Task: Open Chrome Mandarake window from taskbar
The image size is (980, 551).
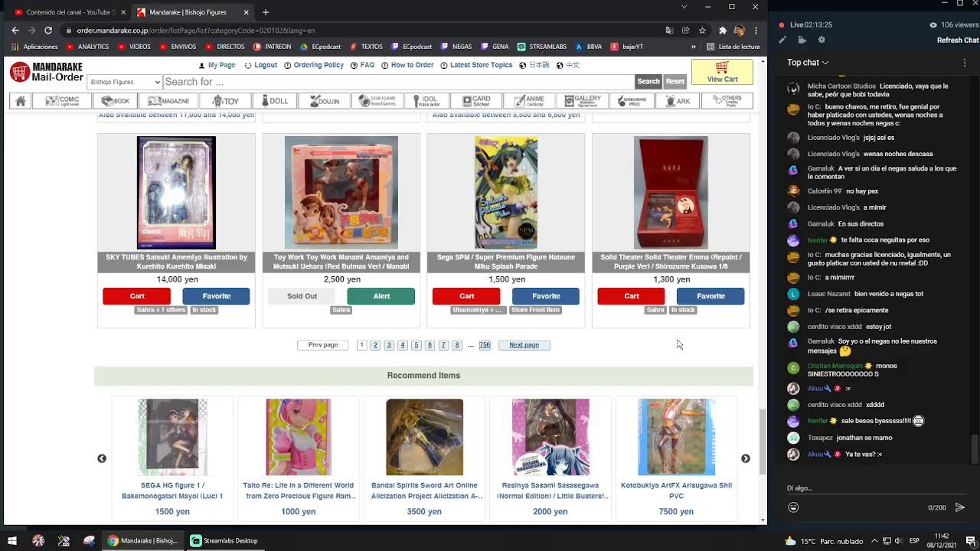Action: pyautogui.click(x=143, y=540)
